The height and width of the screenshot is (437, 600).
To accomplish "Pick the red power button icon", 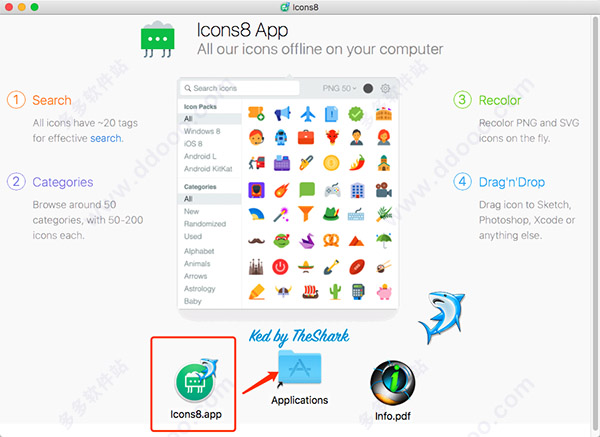I will pyautogui.click(x=280, y=267).
